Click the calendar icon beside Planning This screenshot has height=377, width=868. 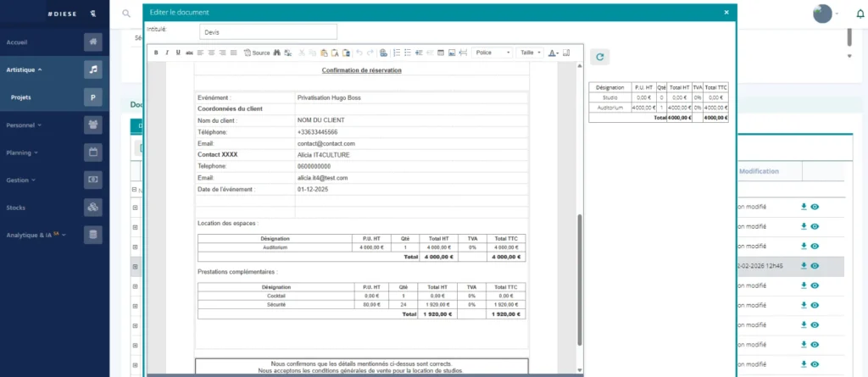coord(93,152)
